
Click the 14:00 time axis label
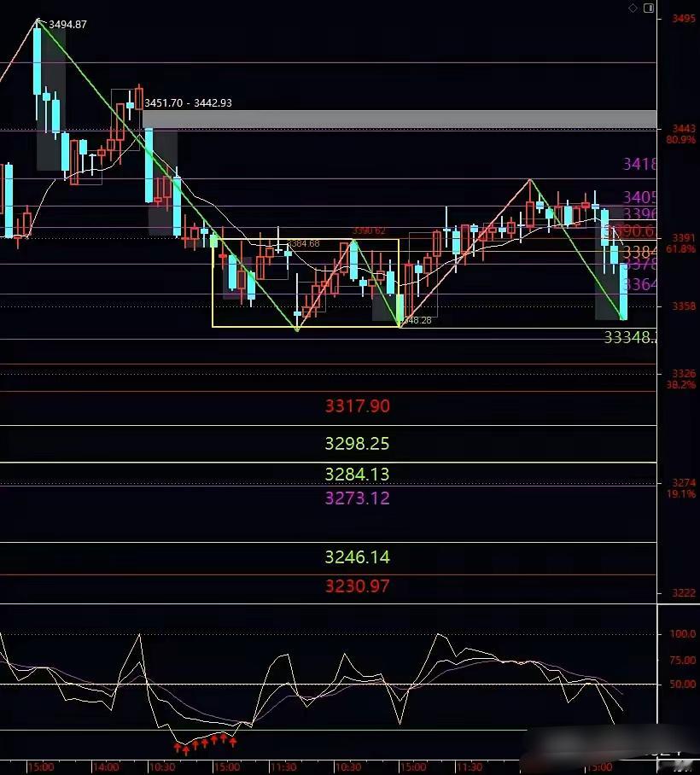click(x=106, y=767)
